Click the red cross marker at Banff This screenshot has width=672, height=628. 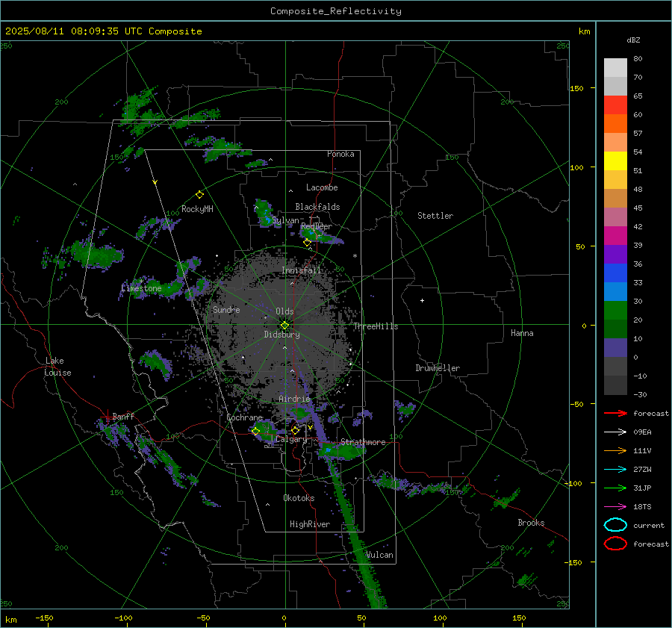(x=107, y=417)
